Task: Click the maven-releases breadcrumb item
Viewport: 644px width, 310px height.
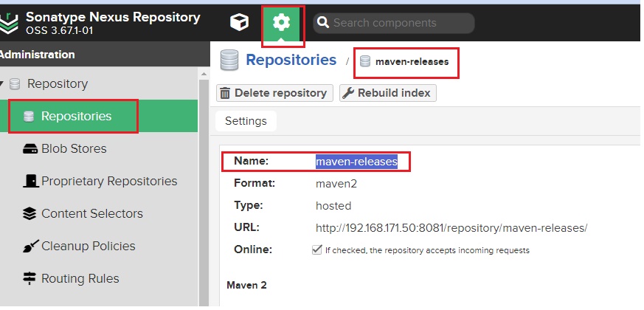Action: click(412, 62)
